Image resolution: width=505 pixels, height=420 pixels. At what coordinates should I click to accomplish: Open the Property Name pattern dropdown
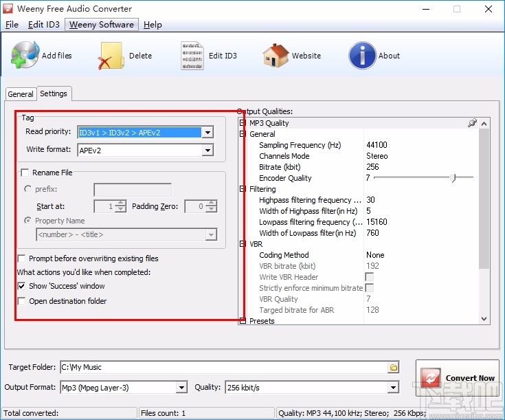tap(211, 234)
